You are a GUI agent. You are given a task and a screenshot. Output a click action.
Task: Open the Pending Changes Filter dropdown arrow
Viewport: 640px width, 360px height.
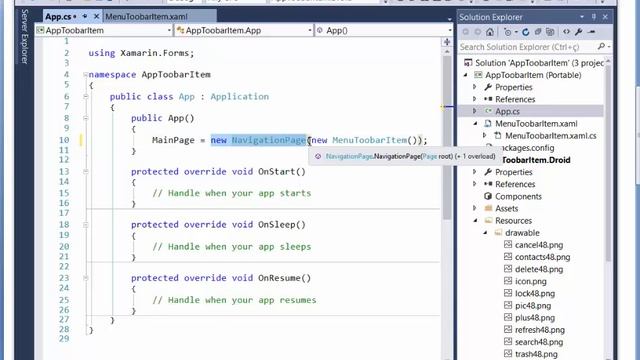[x=516, y=32]
